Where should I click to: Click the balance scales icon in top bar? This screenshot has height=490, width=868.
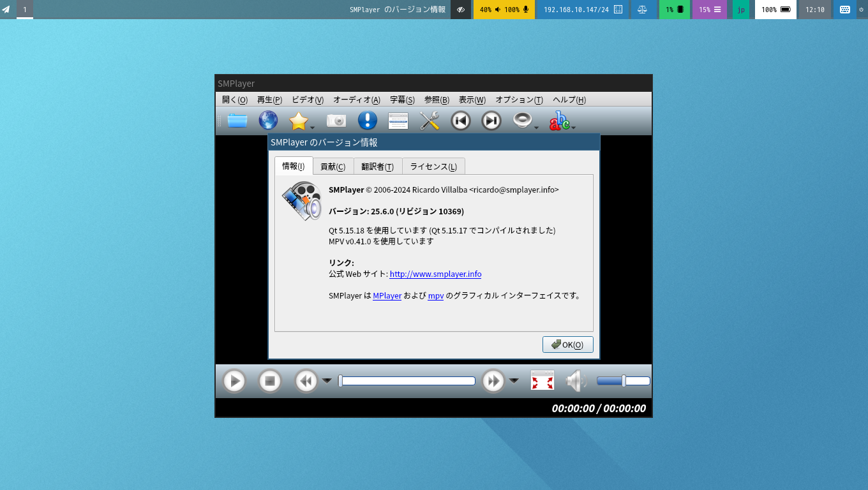642,10
